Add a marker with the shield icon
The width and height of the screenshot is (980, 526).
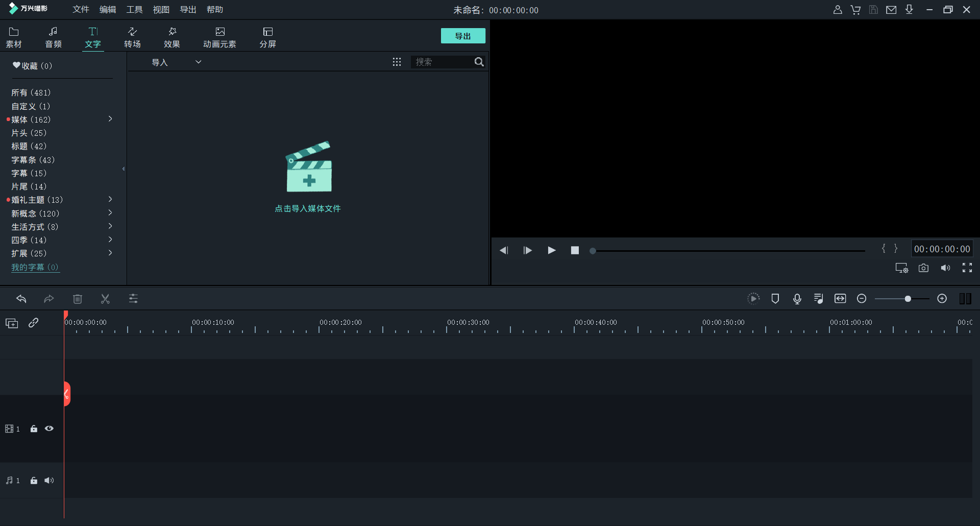coord(775,299)
